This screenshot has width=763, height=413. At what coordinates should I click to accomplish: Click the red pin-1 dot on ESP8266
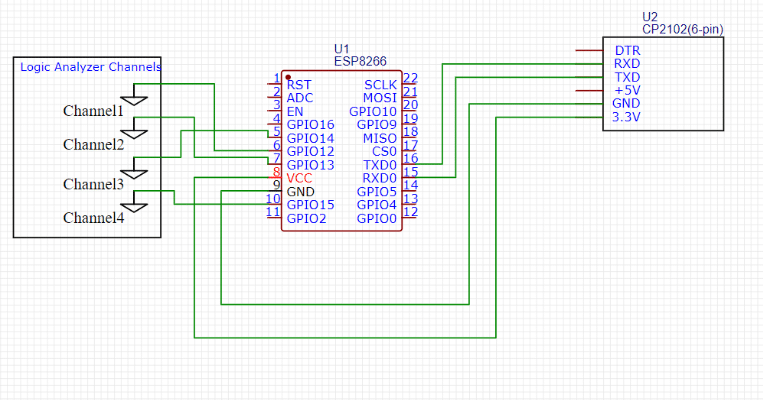[288, 76]
